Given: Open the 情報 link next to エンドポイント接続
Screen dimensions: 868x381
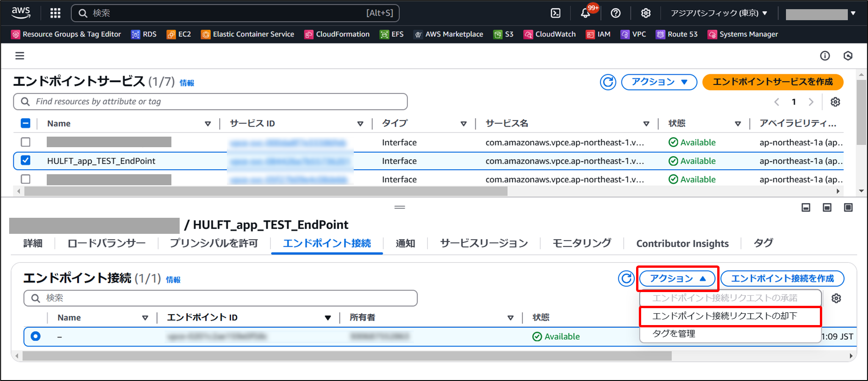Looking at the screenshot, I should (173, 280).
